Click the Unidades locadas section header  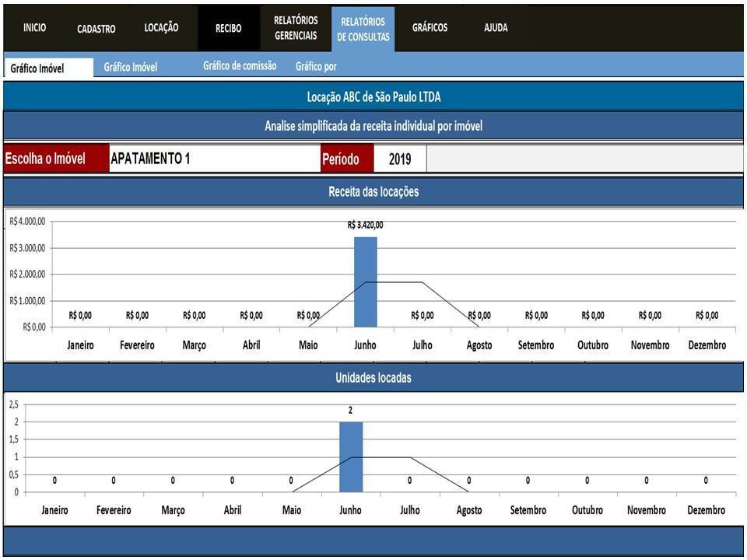[373, 378]
